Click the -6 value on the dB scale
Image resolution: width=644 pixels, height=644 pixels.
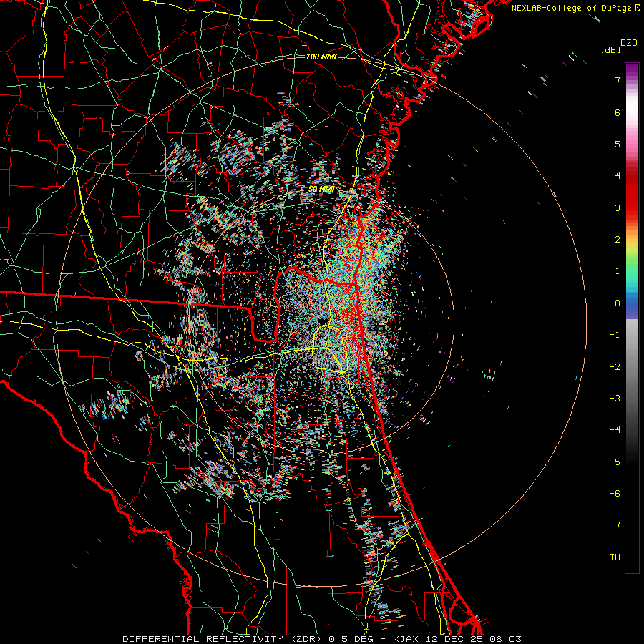coord(615,494)
